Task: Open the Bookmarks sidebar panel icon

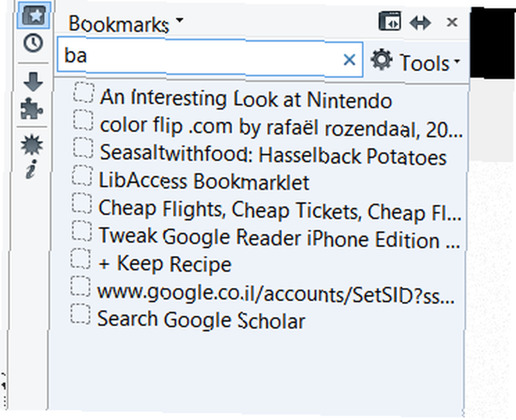Action: (x=34, y=15)
